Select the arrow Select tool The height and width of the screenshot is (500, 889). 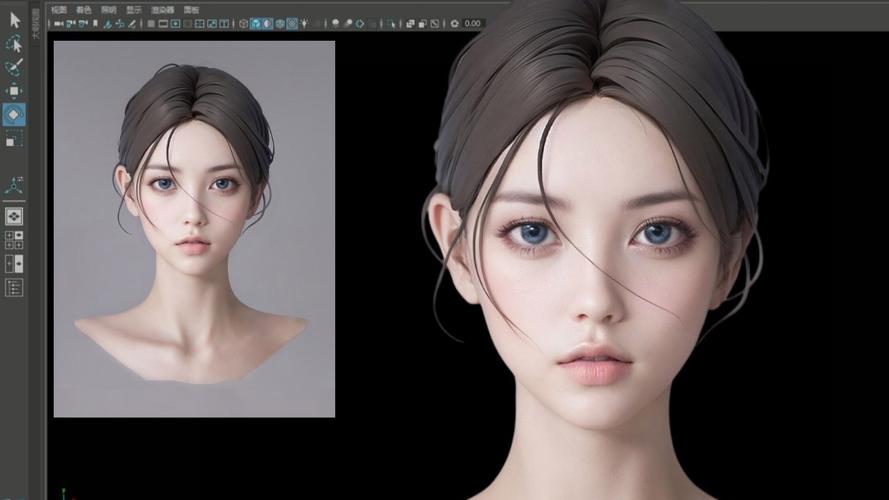14,19
